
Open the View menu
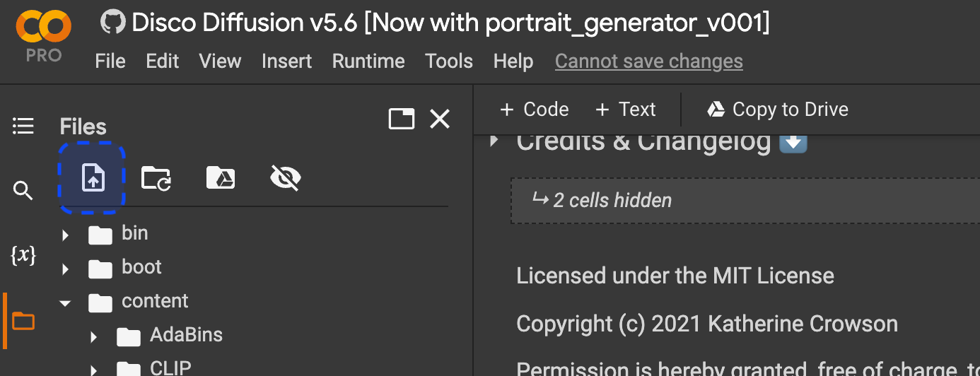tap(220, 61)
